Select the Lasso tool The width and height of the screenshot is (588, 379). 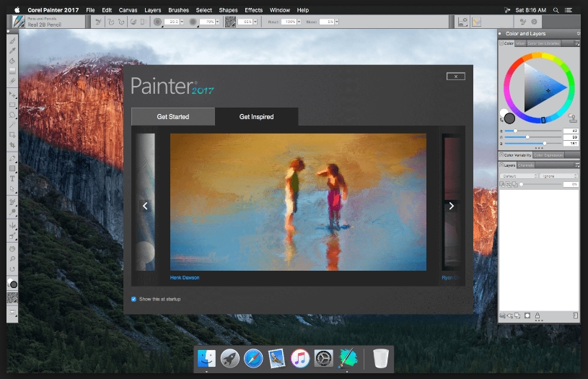point(12,115)
